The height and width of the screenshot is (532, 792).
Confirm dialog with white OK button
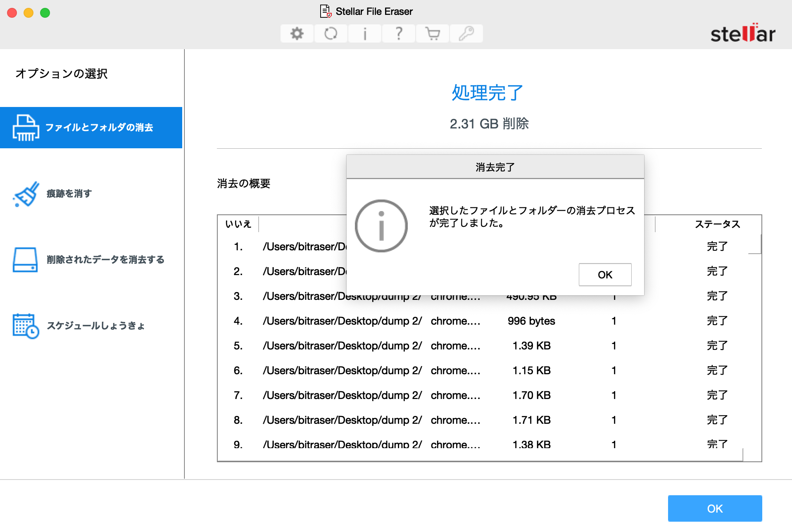pos(605,275)
